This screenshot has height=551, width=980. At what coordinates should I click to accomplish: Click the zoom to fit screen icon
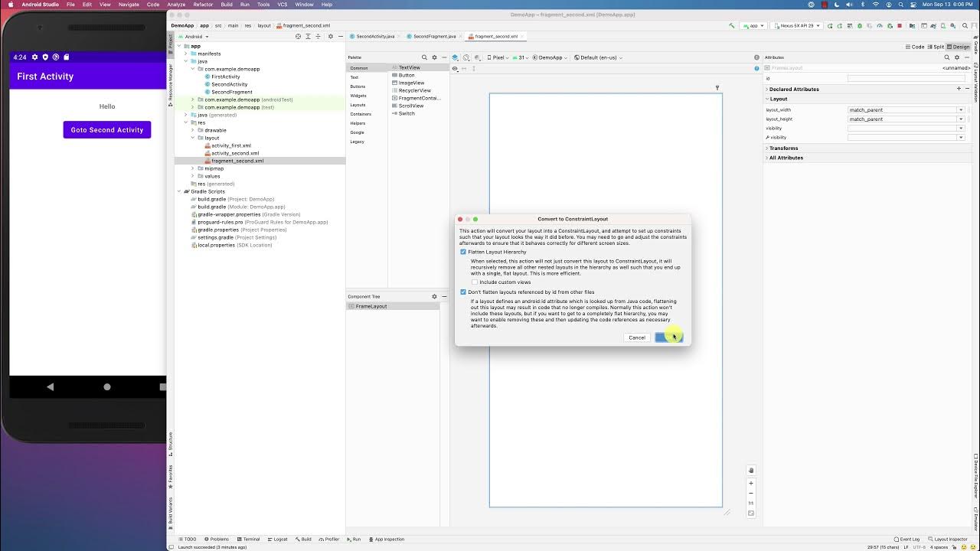pos(751,513)
